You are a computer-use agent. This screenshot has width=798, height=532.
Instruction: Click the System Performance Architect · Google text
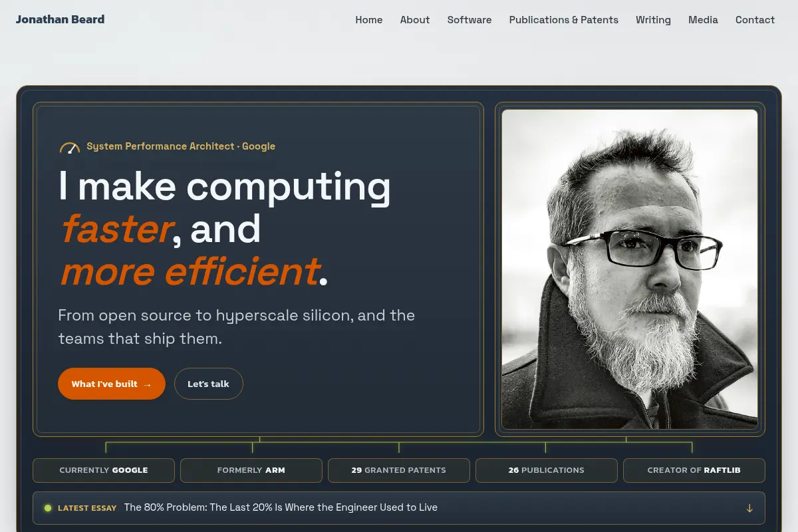(x=181, y=146)
